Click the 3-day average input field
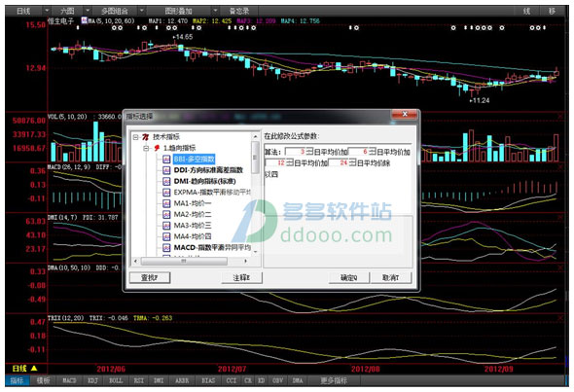Image resolution: width=574 pixels, height=392 pixels. (296, 152)
